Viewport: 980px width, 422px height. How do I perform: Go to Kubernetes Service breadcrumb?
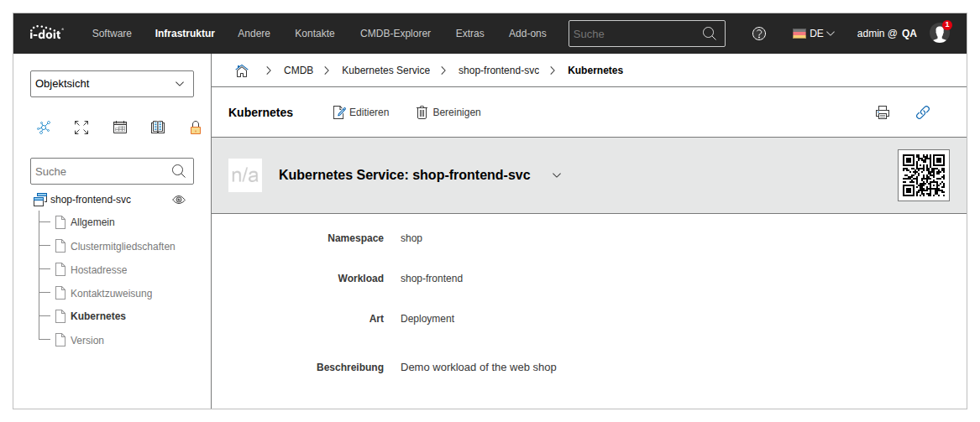tap(385, 70)
